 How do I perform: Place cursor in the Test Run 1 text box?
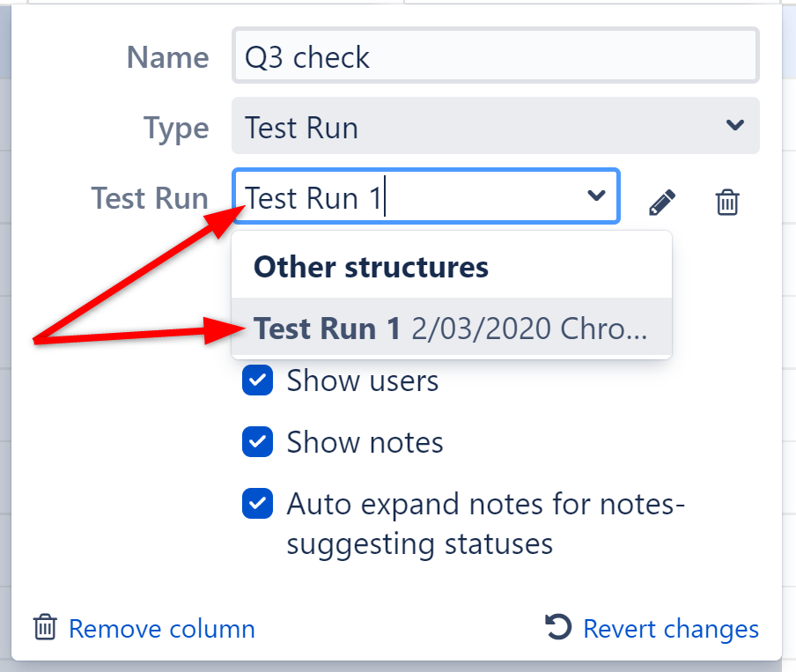tap(396, 196)
